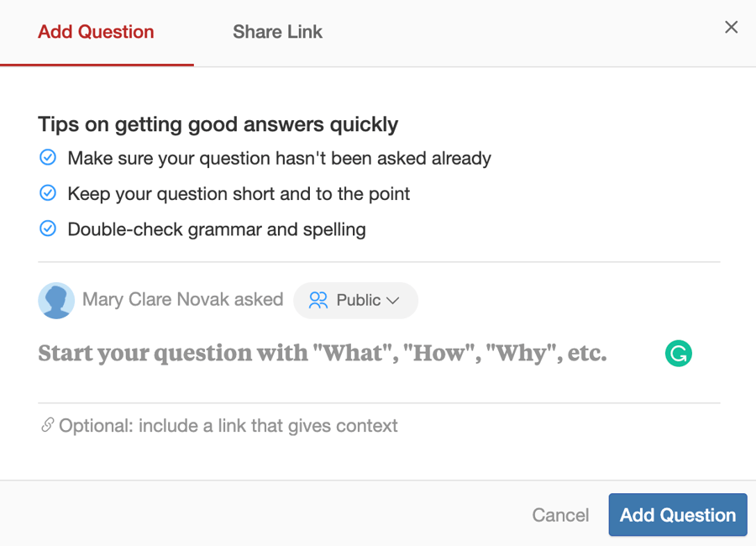Select the Add Question tab
This screenshot has height=546, width=756.
[95, 32]
